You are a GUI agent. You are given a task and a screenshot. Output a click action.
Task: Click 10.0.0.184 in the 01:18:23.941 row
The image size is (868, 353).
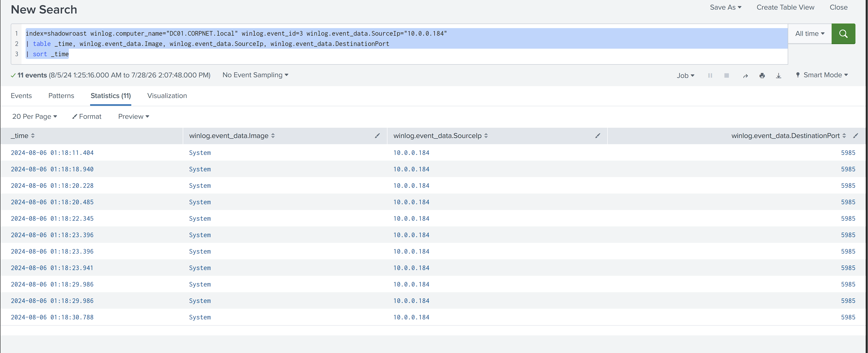click(411, 268)
